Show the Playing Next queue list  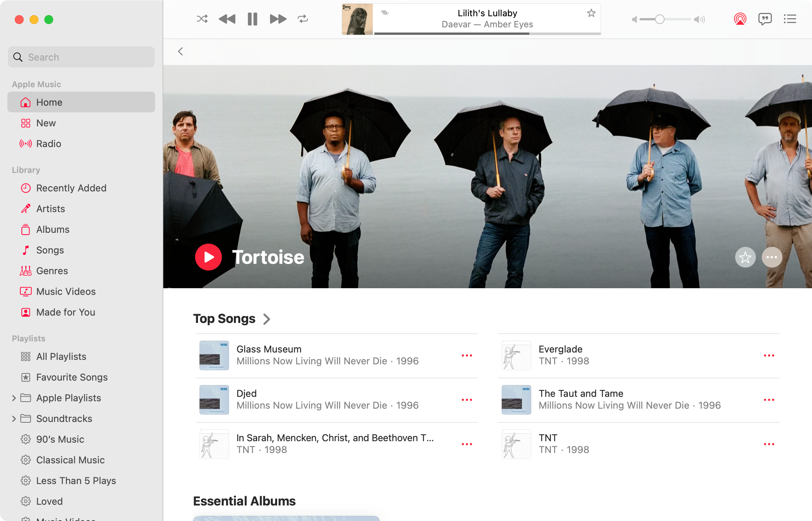790,19
